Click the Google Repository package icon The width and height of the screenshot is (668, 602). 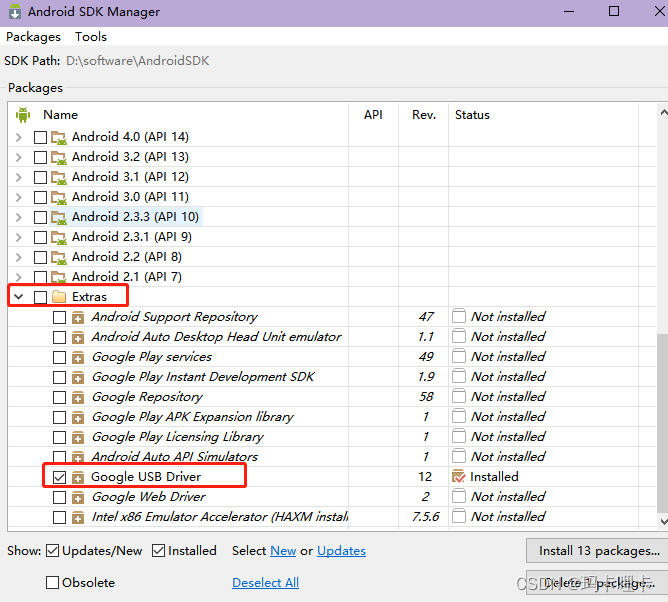[78, 397]
